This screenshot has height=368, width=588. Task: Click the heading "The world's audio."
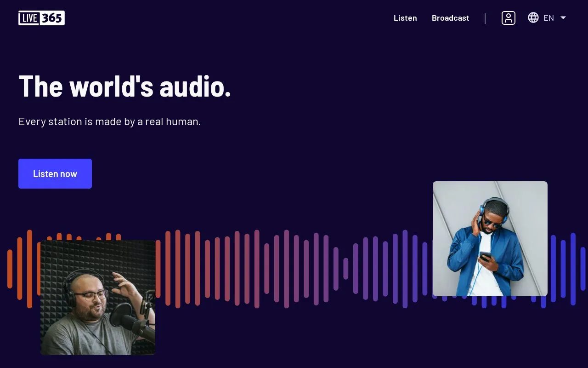point(125,86)
